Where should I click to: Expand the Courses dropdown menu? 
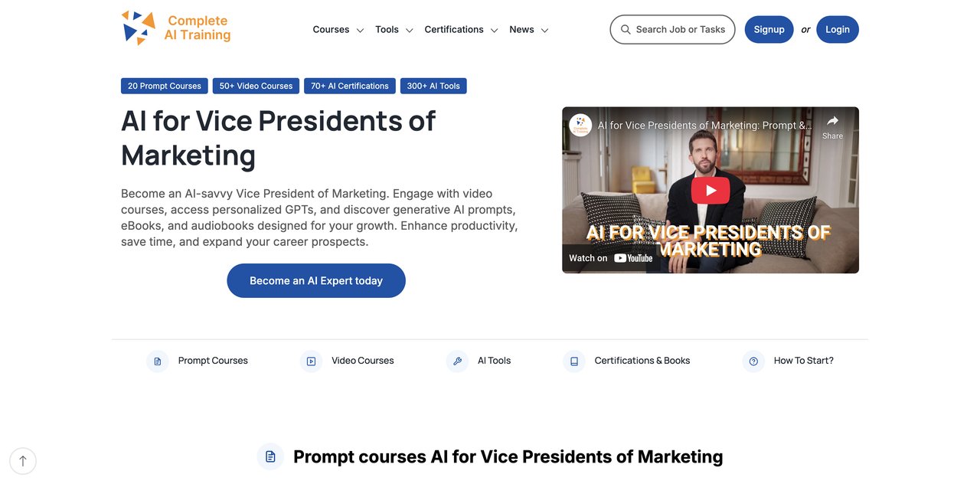tap(338, 30)
